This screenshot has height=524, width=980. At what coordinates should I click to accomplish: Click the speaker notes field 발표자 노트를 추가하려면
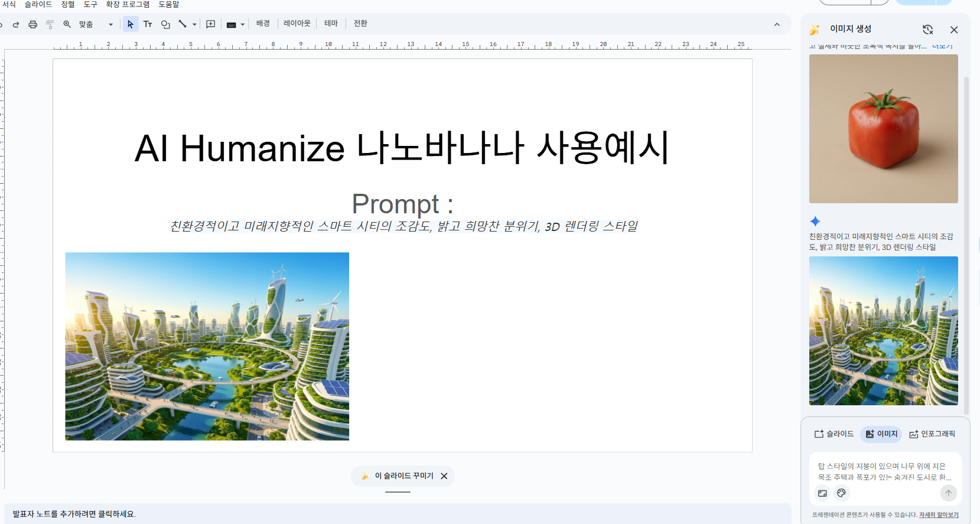[398, 514]
